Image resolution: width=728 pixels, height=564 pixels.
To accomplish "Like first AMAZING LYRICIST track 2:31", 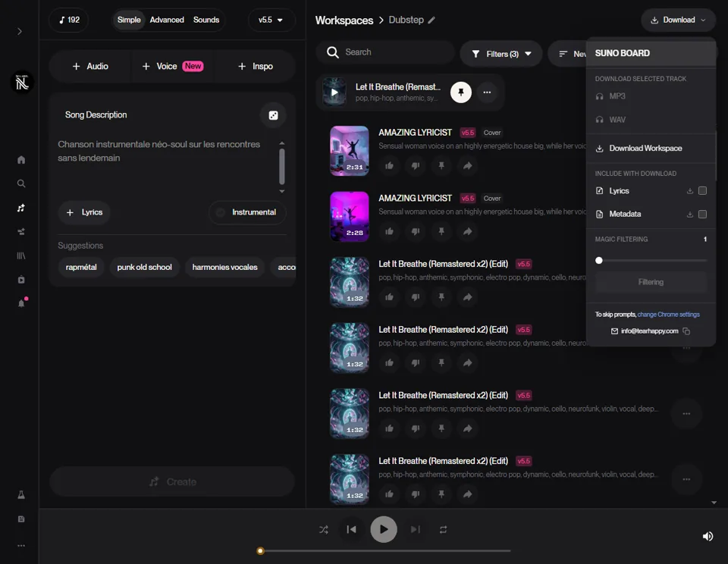I will 389,166.
